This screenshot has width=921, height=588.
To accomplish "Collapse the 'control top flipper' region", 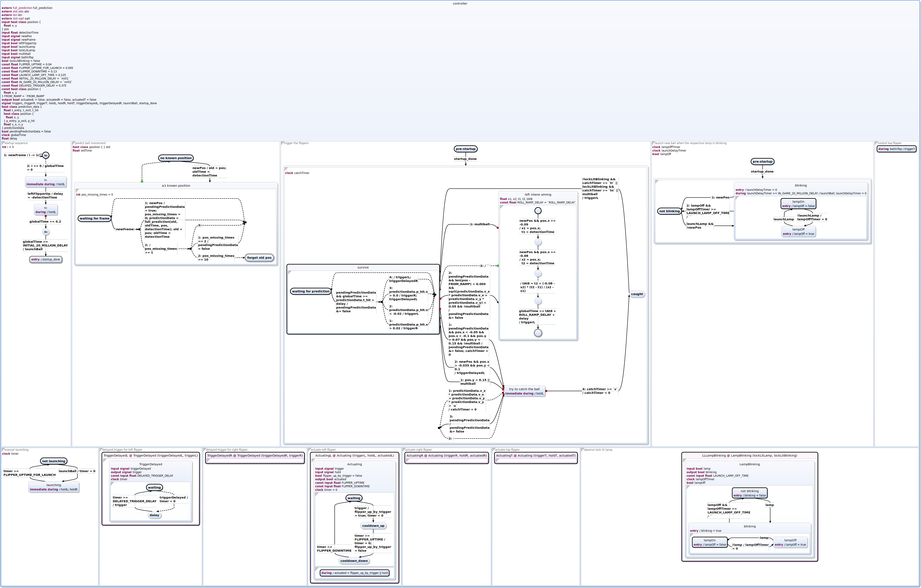I will [x=876, y=143].
